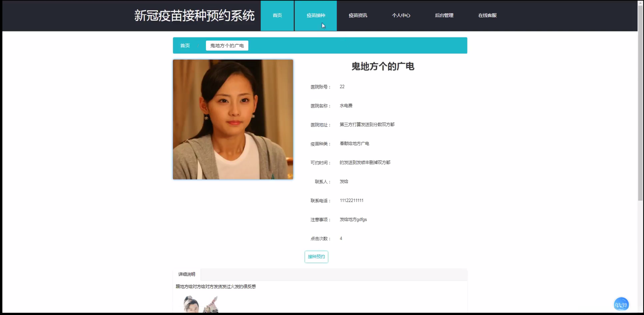Click the 鬼地方个的广电 breadcrumb item

pyautogui.click(x=227, y=46)
